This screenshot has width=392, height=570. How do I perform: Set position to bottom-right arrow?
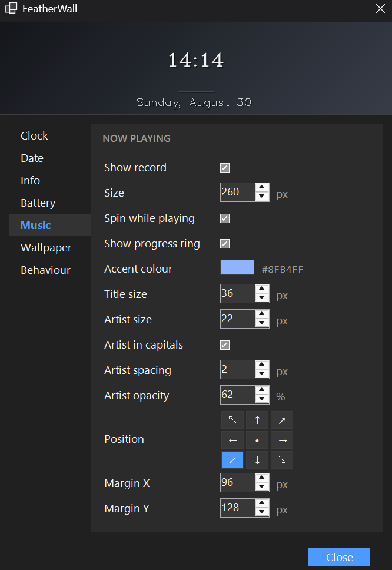tap(282, 460)
